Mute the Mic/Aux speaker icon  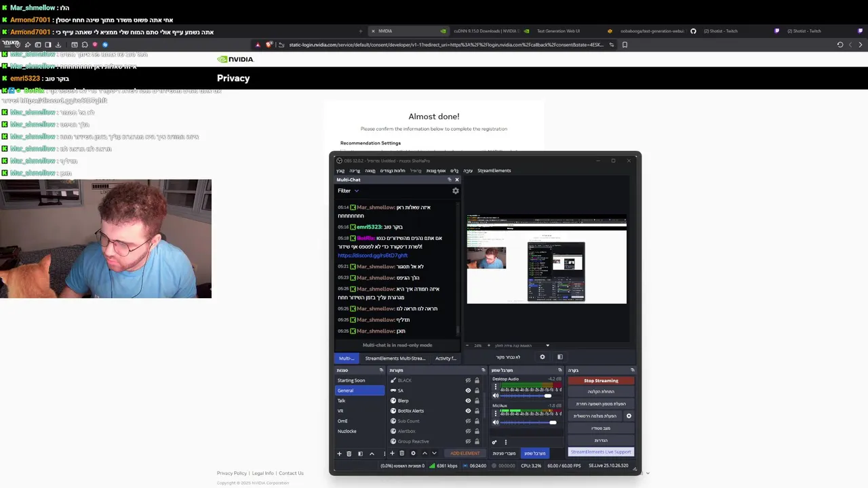tap(495, 422)
